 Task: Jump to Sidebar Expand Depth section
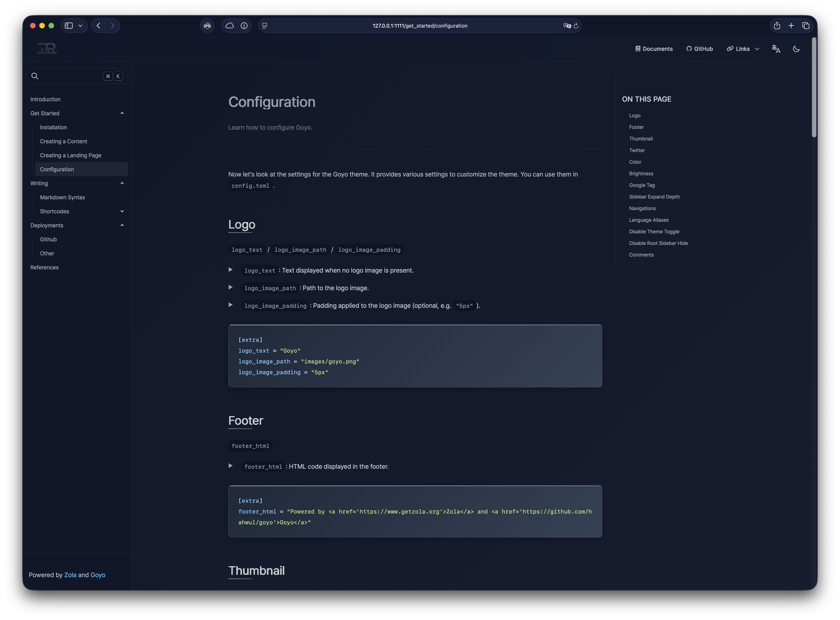pyautogui.click(x=654, y=197)
